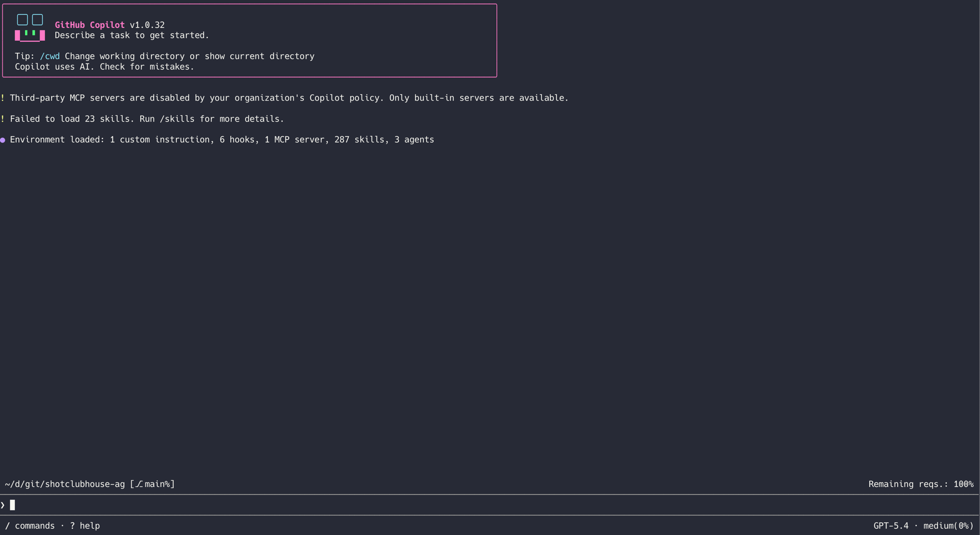Click the git branch icon near main
980x535 pixels.
click(x=139, y=484)
